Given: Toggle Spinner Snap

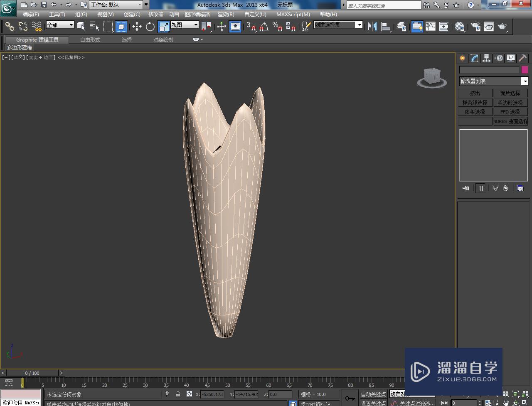Looking at the screenshot, I should tap(291, 27).
